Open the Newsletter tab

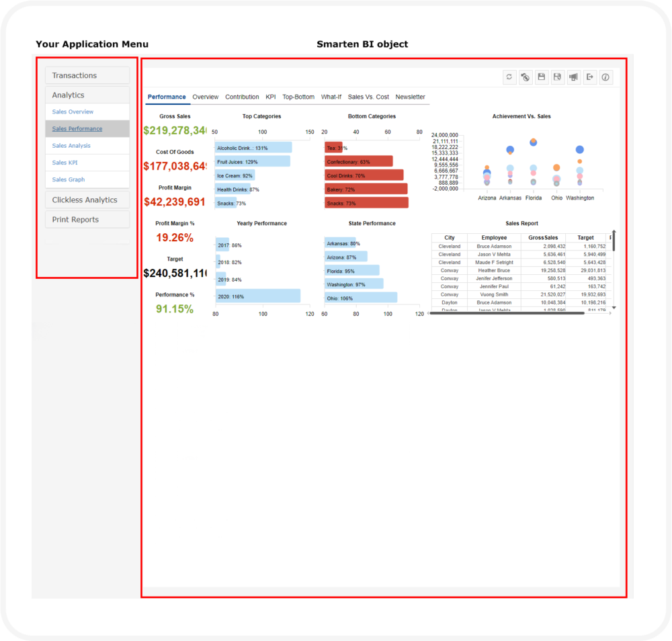pos(410,97)
